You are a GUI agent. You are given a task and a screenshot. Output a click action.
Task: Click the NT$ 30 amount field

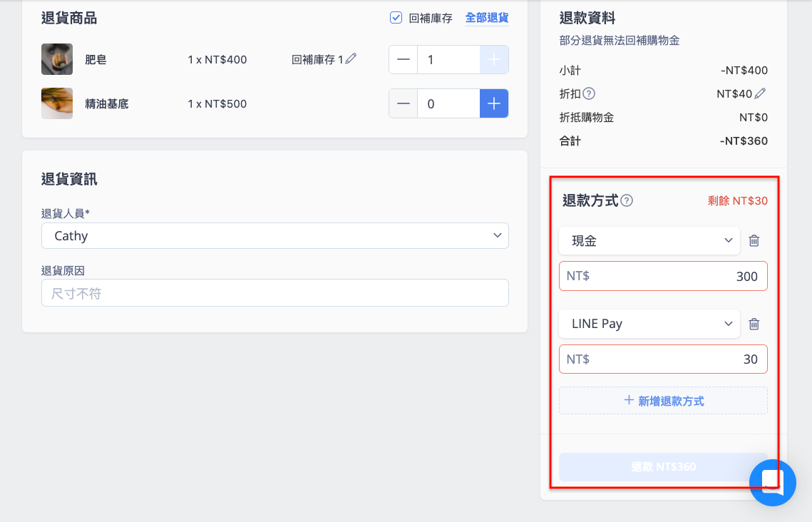(x=664, y=359)
